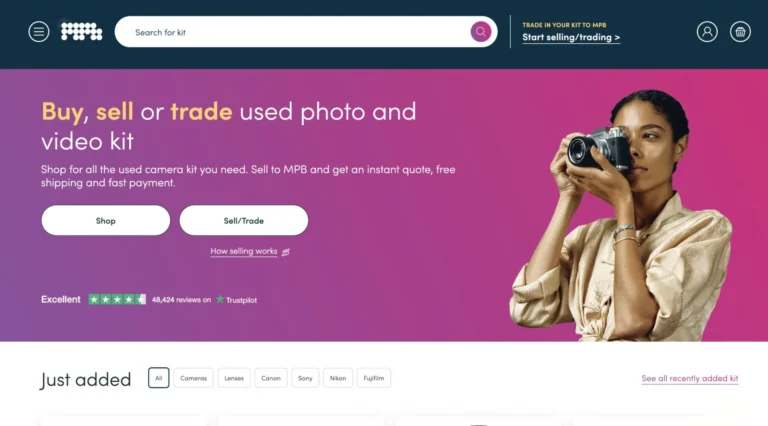Click the green Trustpilot star rating
Image resolution: width=768 pixels, height=426 pixels.
click(x=117, y=299)
